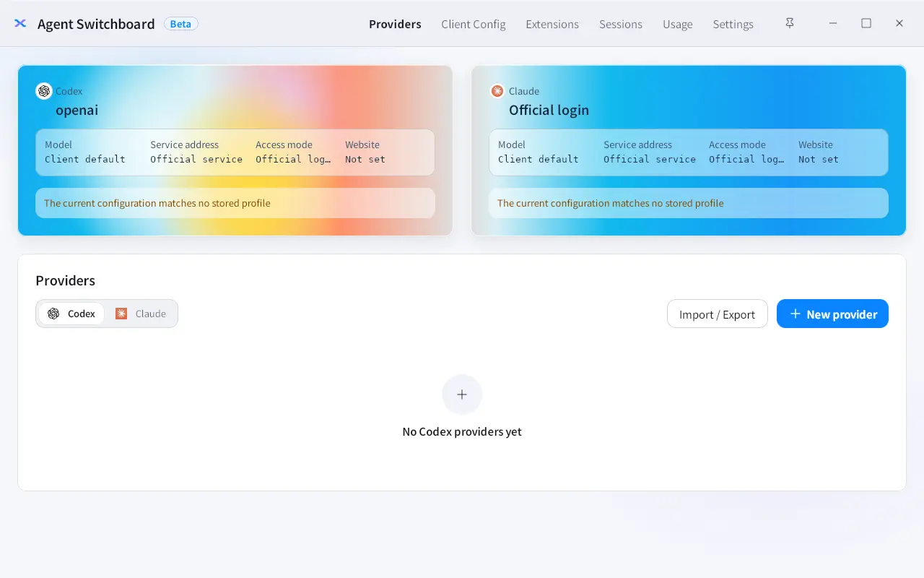
Task: Click Codex card profile mismatch notice
Action: [x=235, y=203]
